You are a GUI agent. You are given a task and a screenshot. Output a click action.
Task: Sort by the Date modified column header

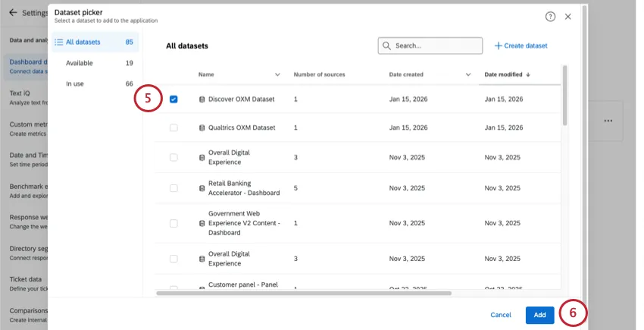(x=507, y=75)
